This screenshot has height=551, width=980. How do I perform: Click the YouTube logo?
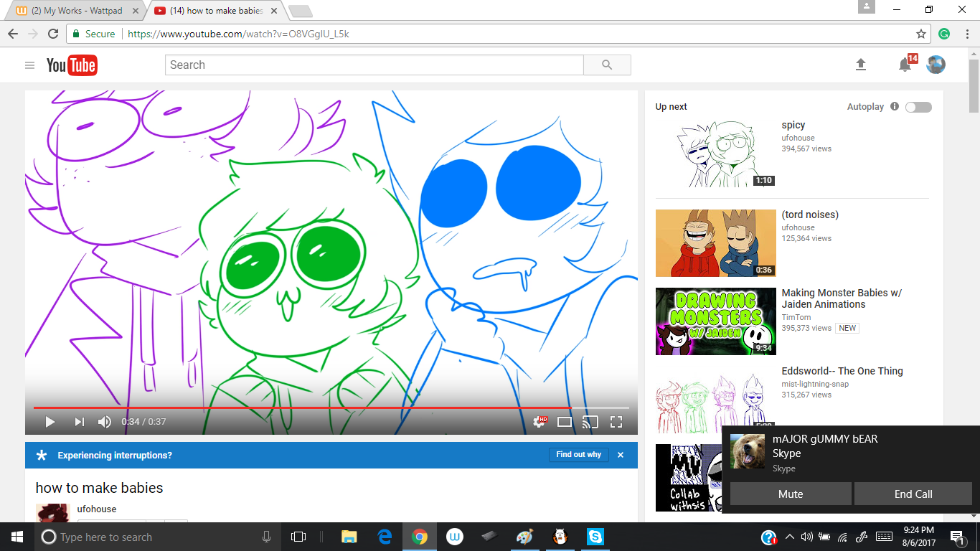point(72,65)
